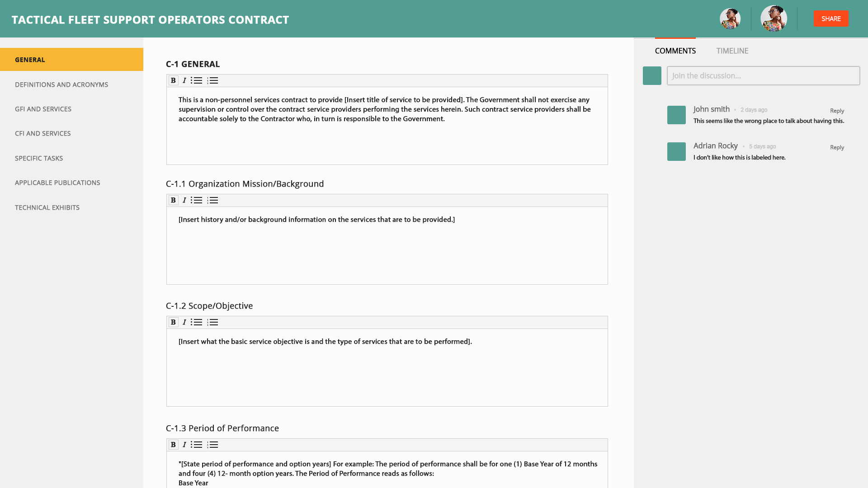
Task: Reply to John Smith's comment
Action: (x=837, y=111)
